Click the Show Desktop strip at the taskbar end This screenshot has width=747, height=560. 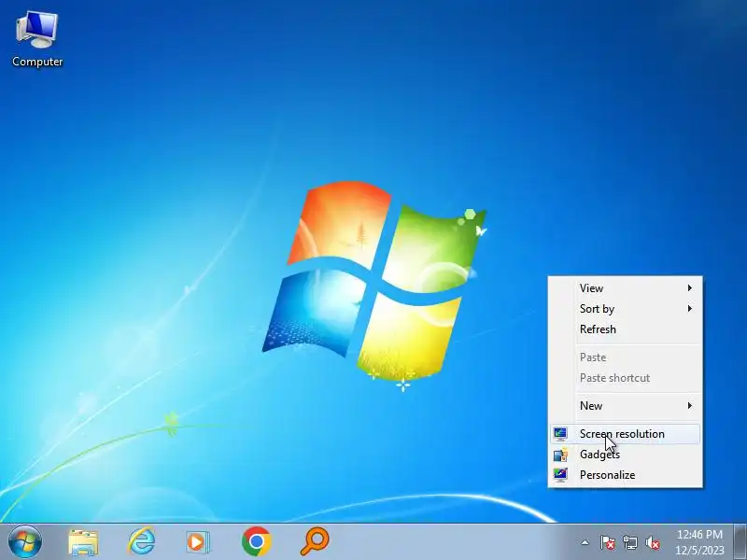point(740,542)
